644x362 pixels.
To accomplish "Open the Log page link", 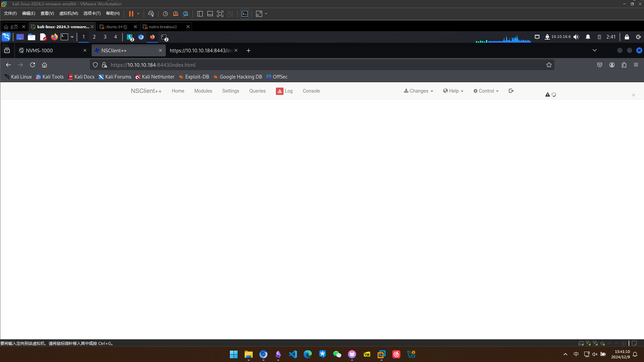I will pos(285,91).
